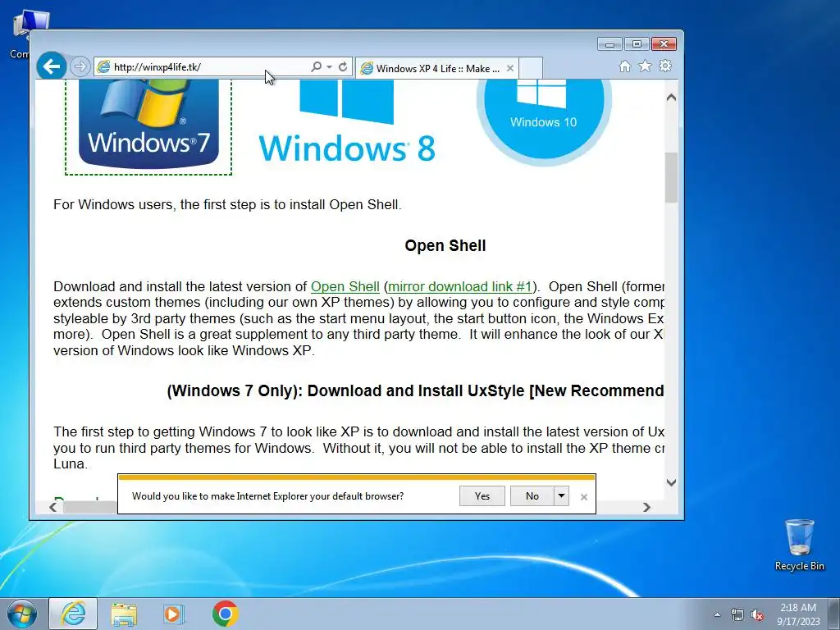Launch Google Chrome from taskbar
The width and height of the screenshot is (840, 630).
[225, 614]
